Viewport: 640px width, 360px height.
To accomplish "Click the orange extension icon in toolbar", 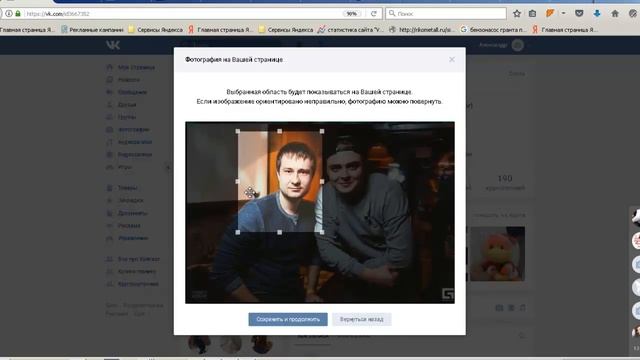I will pyautogui.click(x=550, y=13).
